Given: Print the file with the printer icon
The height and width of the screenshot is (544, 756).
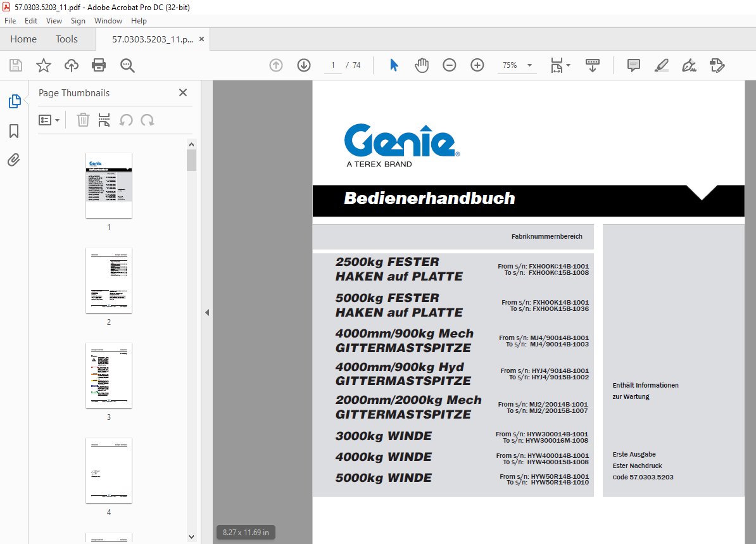Looking at the screenshot, I should tap(99, 65).
